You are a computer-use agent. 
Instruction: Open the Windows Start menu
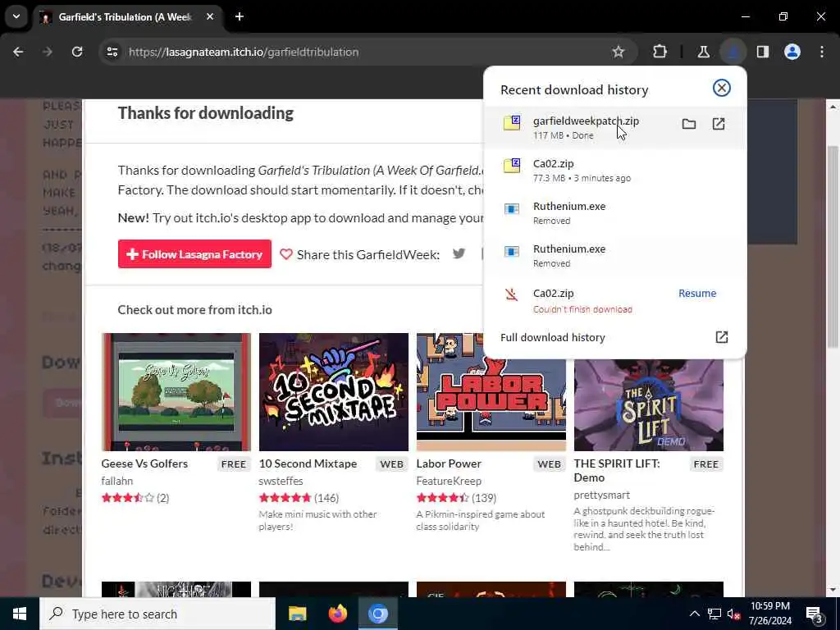[x=20, y=614]
